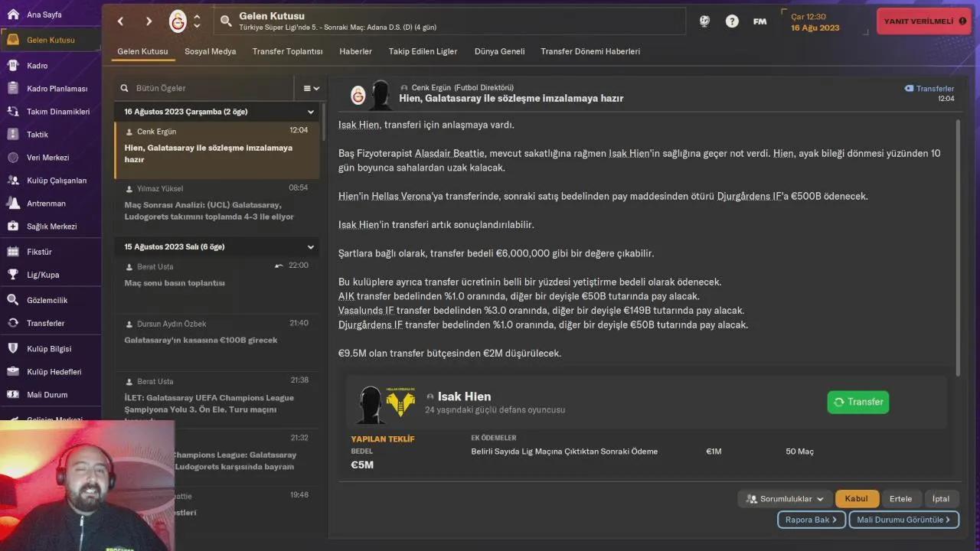Switch to the Gelen Kutusu tab
Viewport: 980px width, 551px height.
[142, 51]
